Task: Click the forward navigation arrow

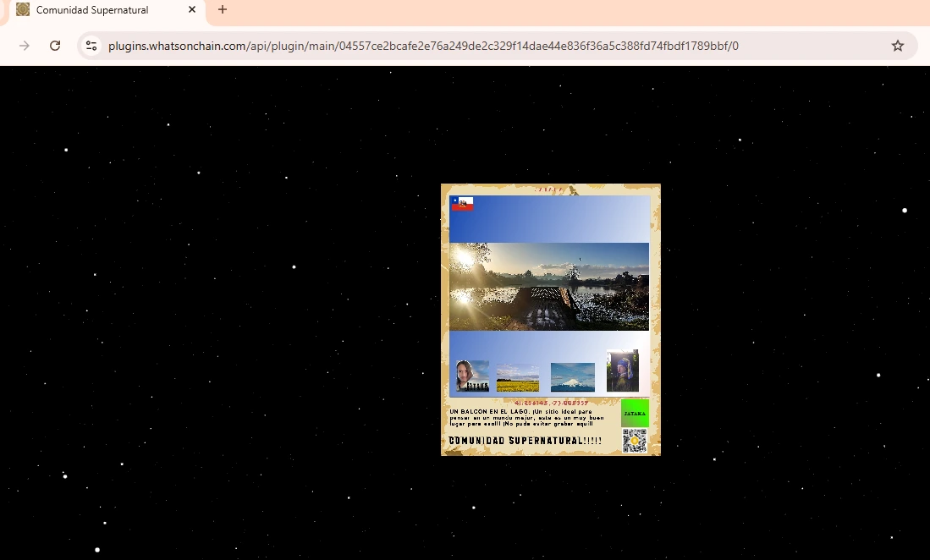Action: (23, 46)
